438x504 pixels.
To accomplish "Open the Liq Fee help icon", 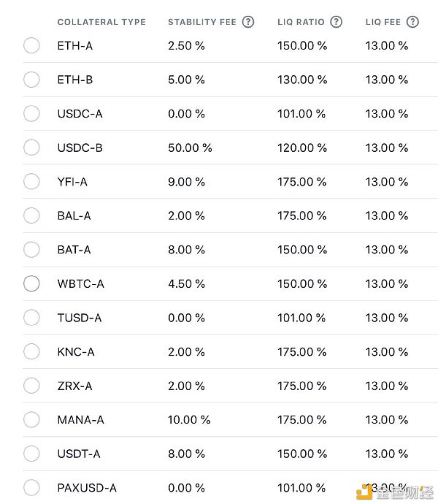I will (x=412, y=22).
